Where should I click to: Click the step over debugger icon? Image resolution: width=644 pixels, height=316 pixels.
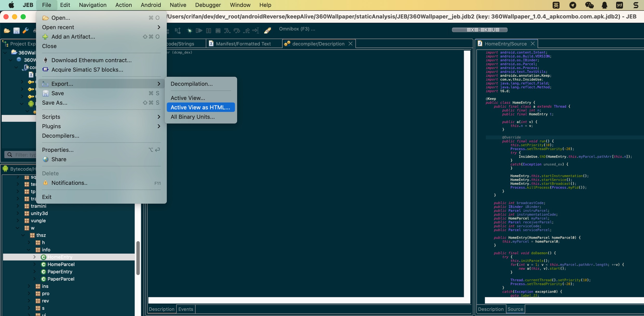click(x=237, y=31)
